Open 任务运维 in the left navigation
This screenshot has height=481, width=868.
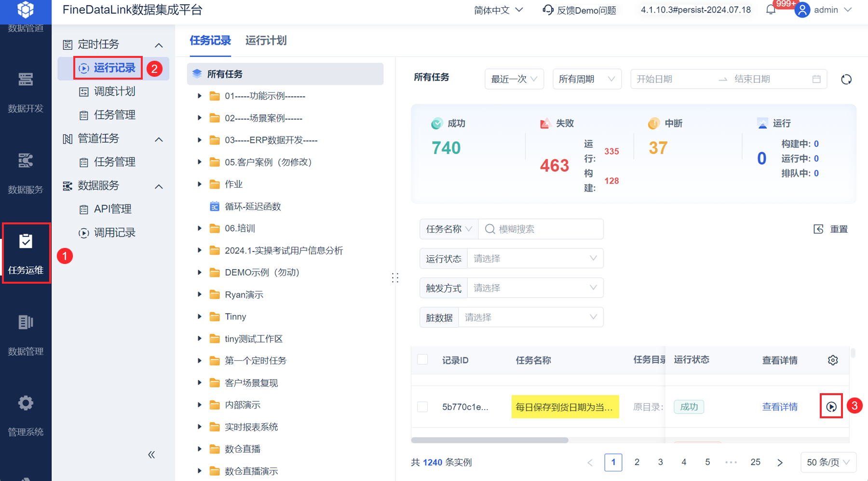26,253
